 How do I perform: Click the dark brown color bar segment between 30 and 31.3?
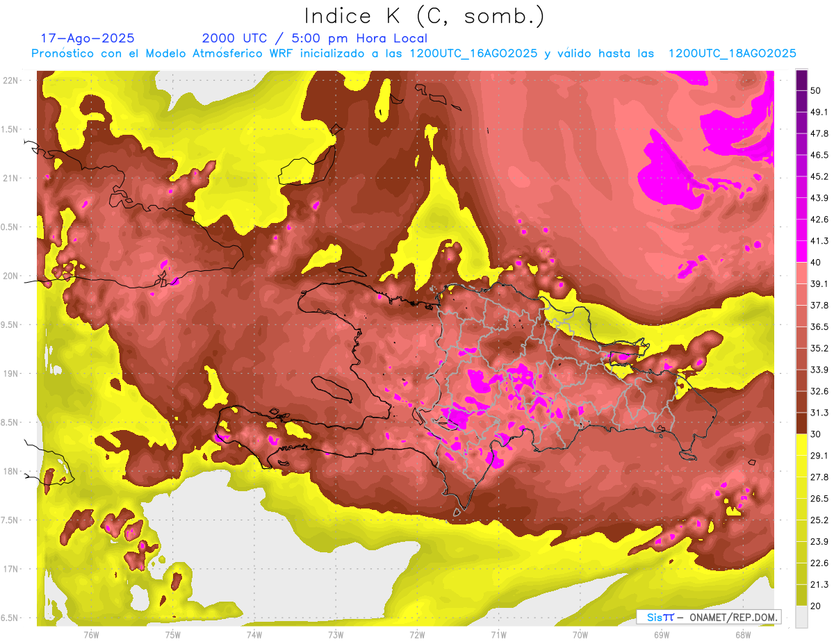(x=801, y=423)
